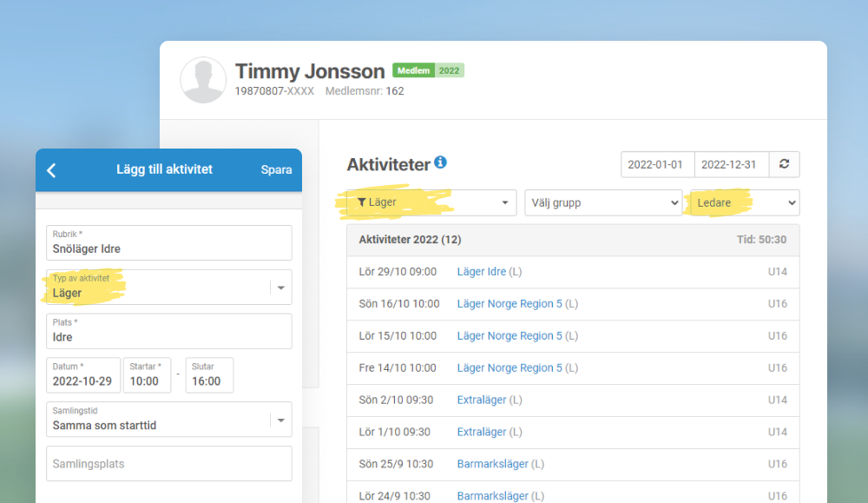This screenshot has width=868, height=503.
Task: Edit the start date 2022-01-01
Action: 658,164
